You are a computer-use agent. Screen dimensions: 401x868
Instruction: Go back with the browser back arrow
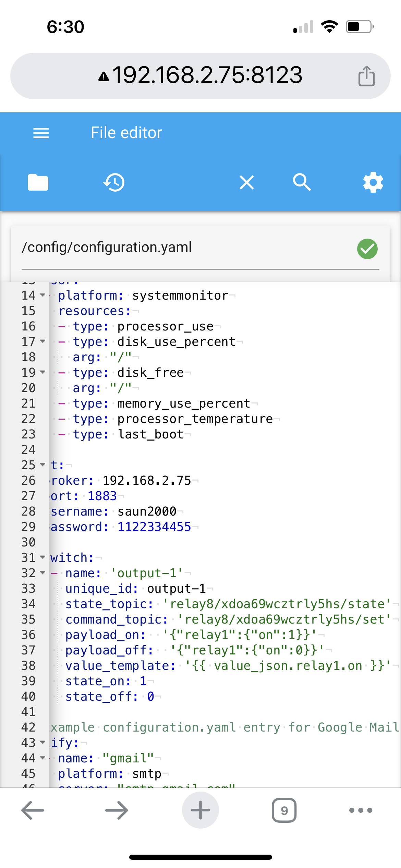pyautogui.click(x=33, y=810)
